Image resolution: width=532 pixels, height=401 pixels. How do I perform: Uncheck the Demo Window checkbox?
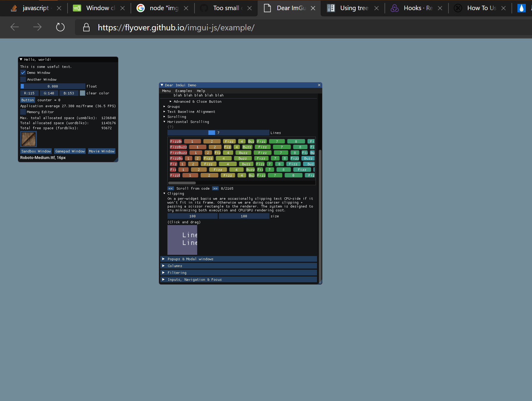click(x=23, y=73)
